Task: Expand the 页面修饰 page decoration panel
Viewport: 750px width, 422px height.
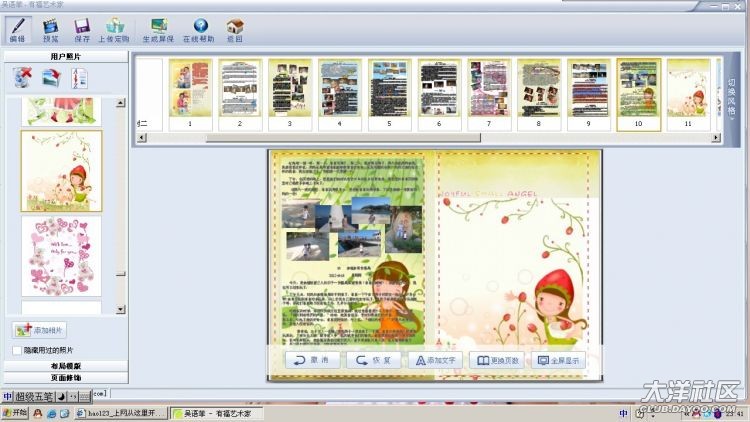Action: (66, 377)
